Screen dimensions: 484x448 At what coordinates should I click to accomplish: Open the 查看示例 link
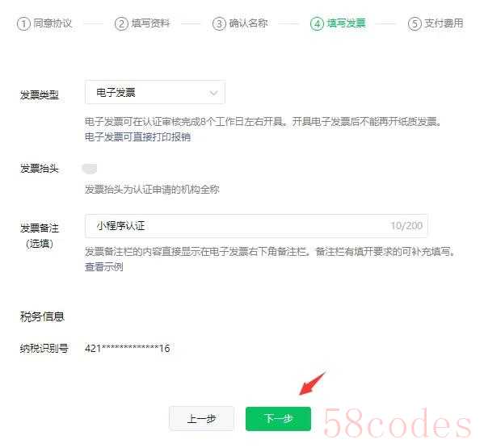104,266
